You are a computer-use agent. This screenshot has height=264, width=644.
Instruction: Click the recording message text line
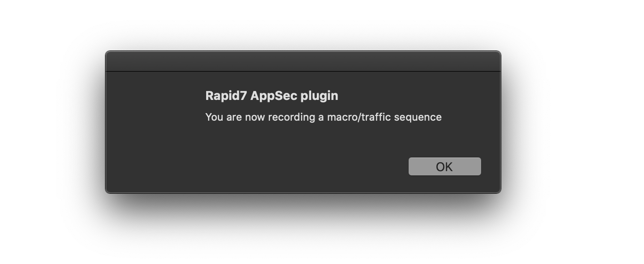coord(323,117)
